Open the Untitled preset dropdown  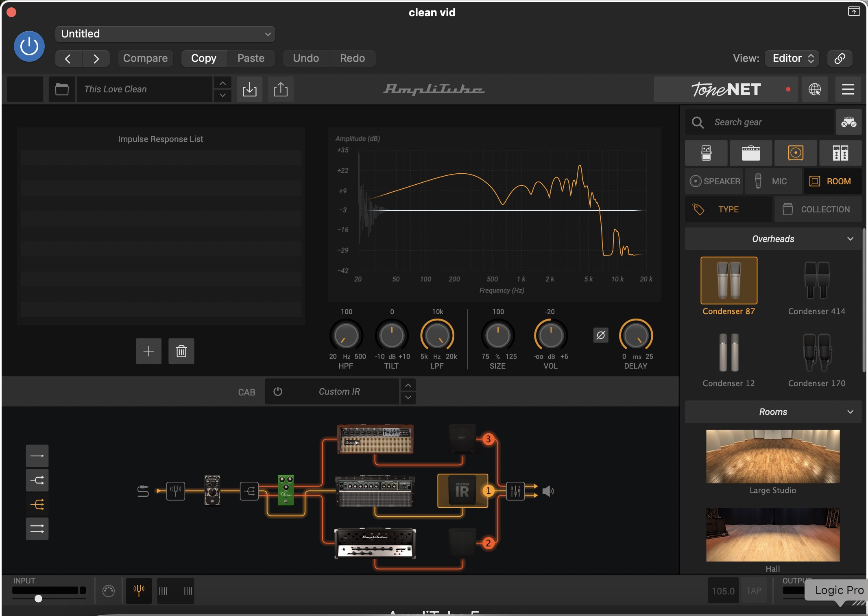[x=165, y=34]
